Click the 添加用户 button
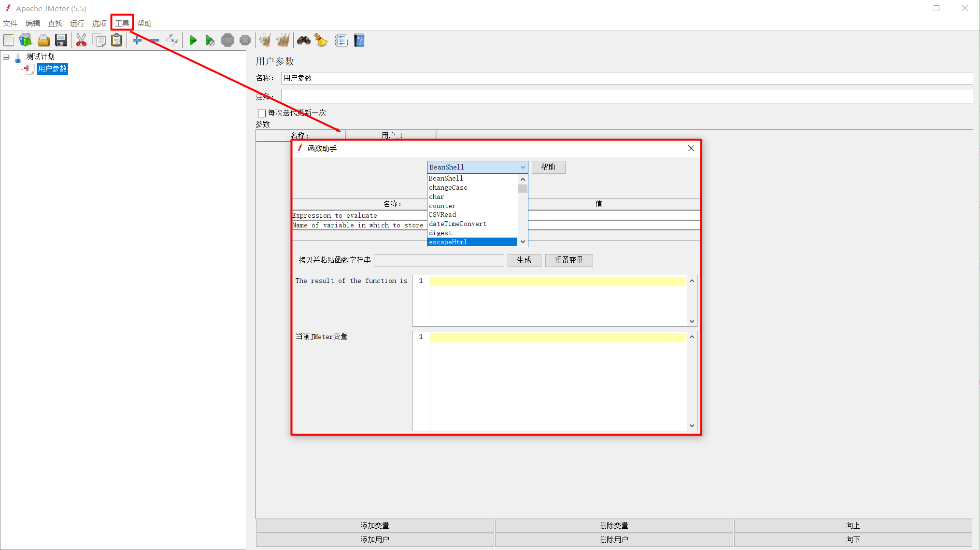The width and height of the screenshot is (980, 550). coord(375,540)
